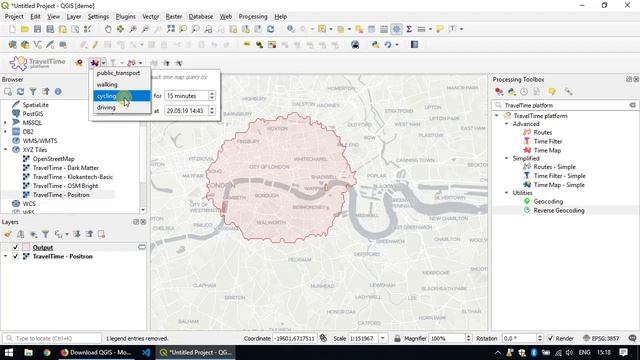Open the Layer menu
The height and width of the screenshot is (360, 640).
coord(74,16)
